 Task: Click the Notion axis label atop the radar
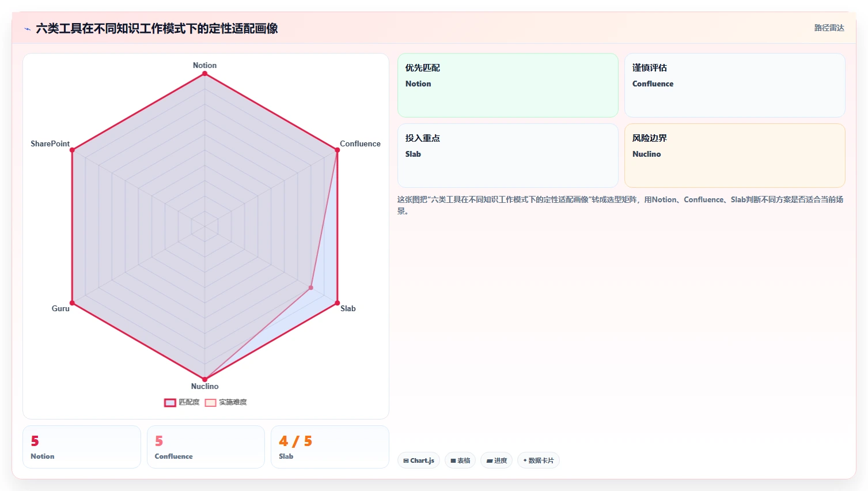pyautogui.click(x=204, y=65)
